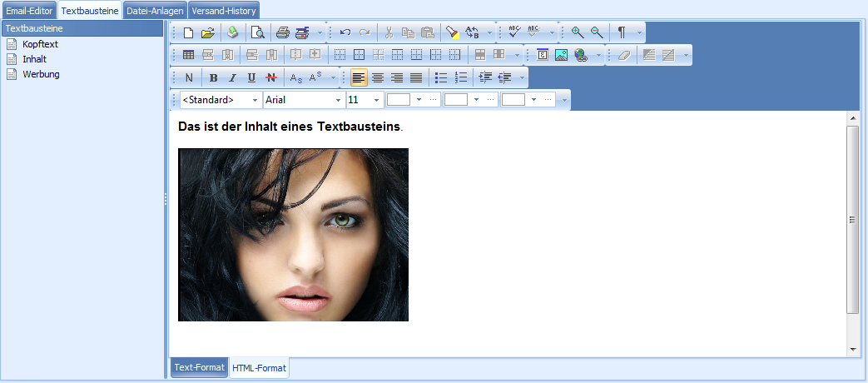Screen dimensions: 868x383
Task: Expand overflow arrow after the indent icons
Action: pyautogui.click(x=522, y=77)
